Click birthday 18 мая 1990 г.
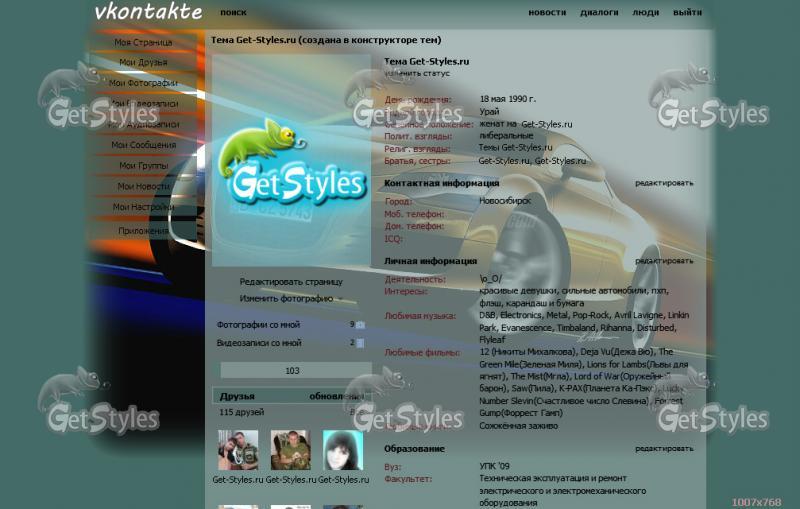Screen dimensions: 800x509 pyautogui.click(x=508, y=99)
